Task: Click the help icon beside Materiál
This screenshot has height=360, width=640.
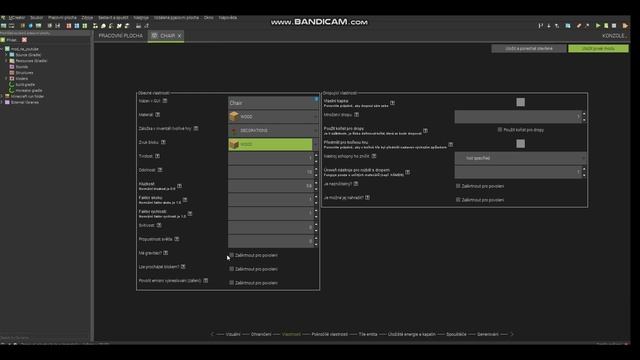Action: click(158, 115)
